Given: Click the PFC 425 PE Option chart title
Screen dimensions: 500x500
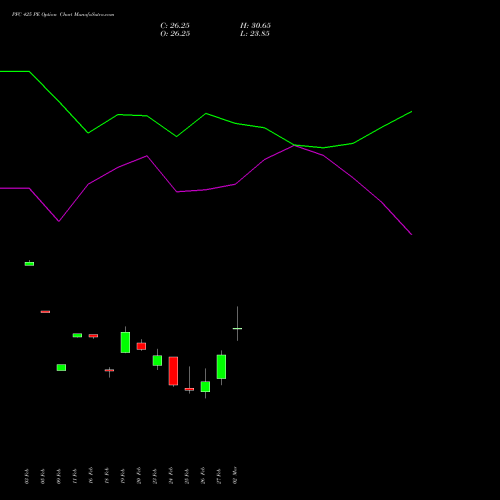Looking at the screenshot, I should pos(63,15).
